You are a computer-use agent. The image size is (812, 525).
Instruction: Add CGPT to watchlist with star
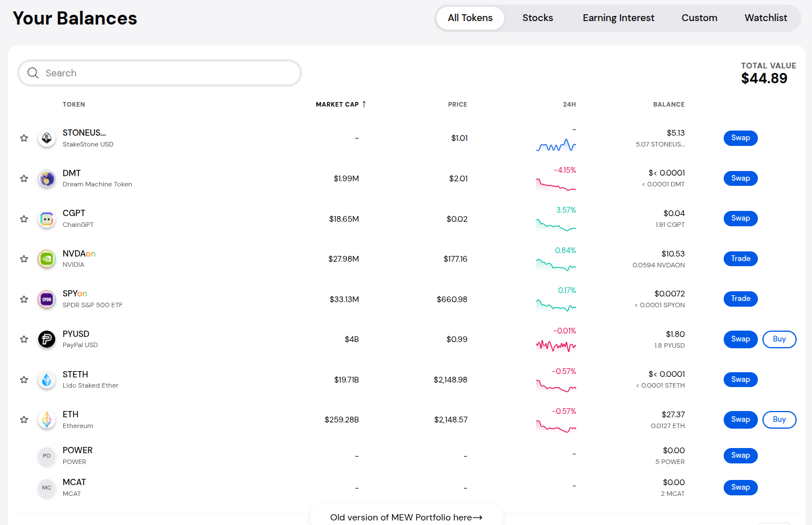[x=24, y=219]
